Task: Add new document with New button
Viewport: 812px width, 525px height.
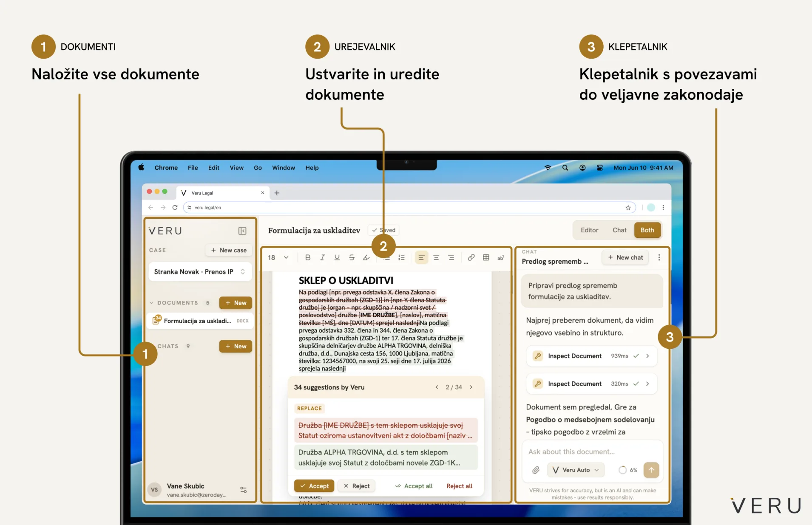Action: [236, 303]
